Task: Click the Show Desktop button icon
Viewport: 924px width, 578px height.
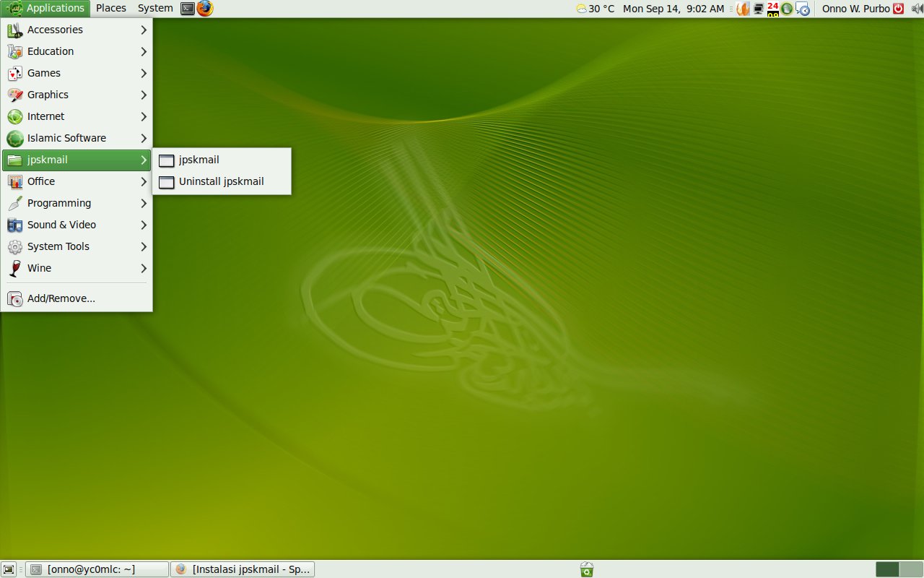Action: point(9,569)
